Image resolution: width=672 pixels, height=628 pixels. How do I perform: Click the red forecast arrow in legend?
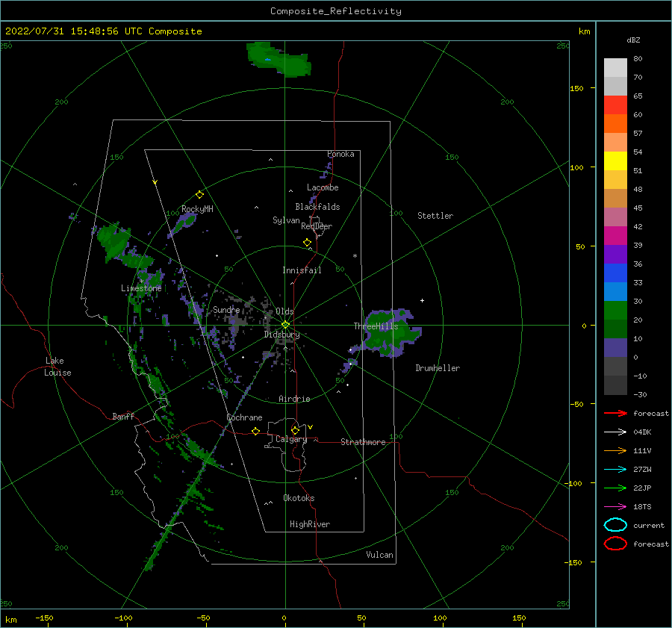(x=615, y=413)
